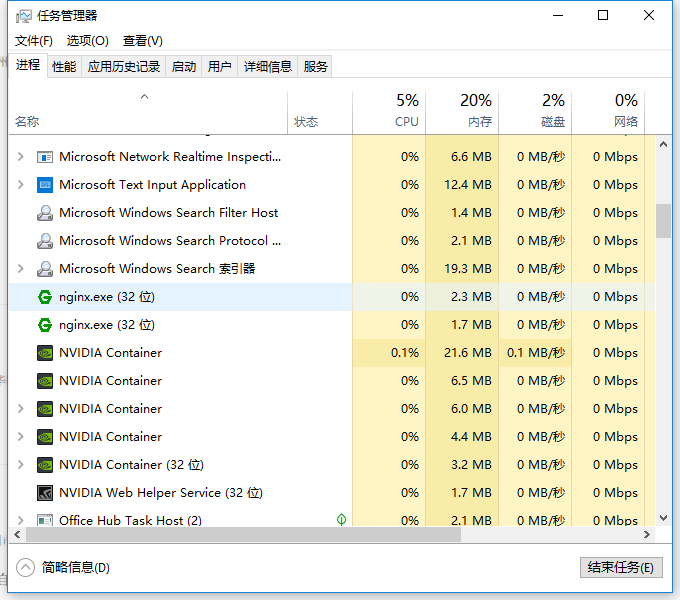This screenshot has width=680, height=600.
Task: Click the horizontal scrollbar thumb
Action: [x=243, y=535]
